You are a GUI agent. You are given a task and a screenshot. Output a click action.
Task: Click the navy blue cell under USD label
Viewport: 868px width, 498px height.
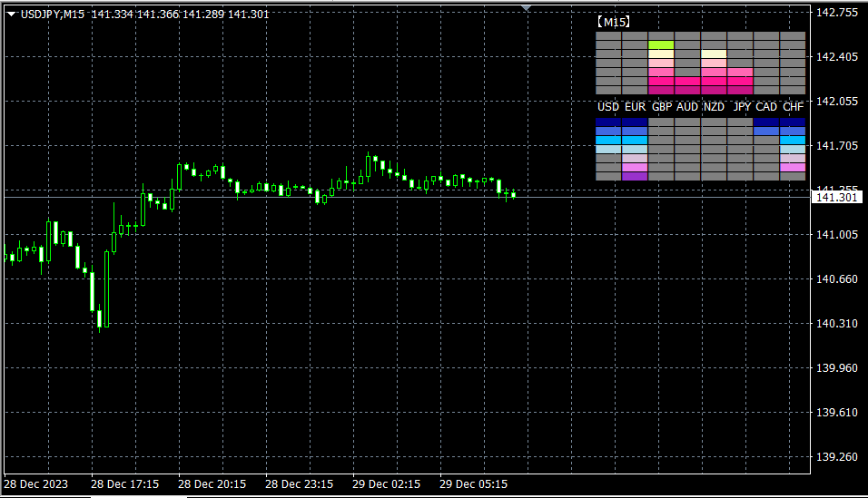(x=608, y=122)
